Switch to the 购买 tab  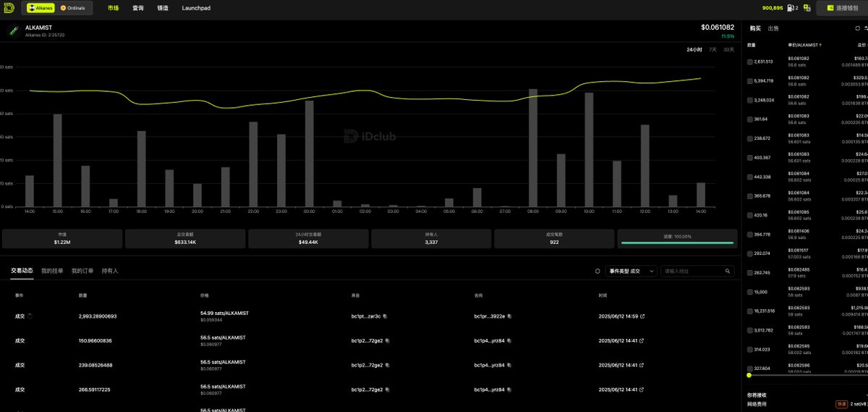pyautogui.click(x=755, y=28)
